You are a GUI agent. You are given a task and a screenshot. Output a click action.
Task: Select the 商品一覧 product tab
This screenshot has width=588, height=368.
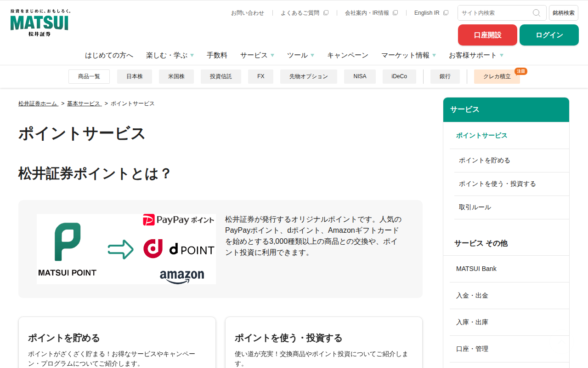[x=89, y=76]
